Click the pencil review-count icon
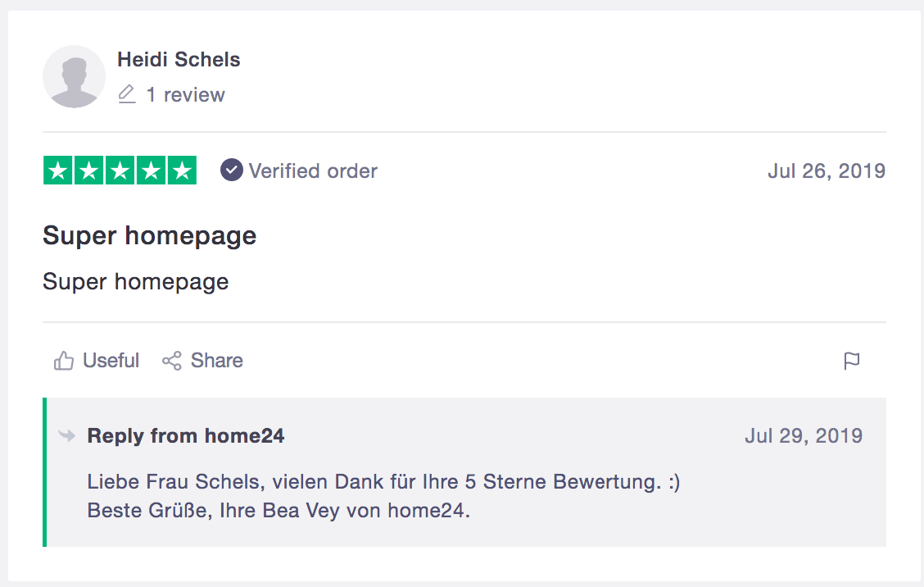 coord(127,94)
